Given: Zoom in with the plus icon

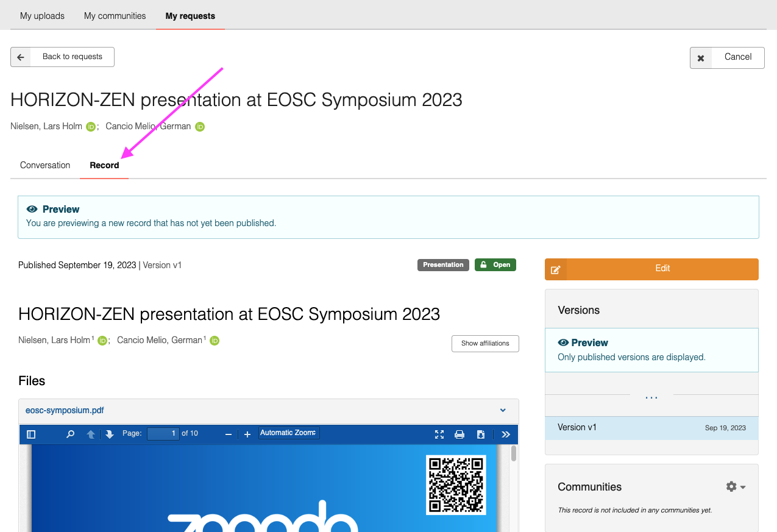Looking at the screenshot, I should [x=247, y=434].
